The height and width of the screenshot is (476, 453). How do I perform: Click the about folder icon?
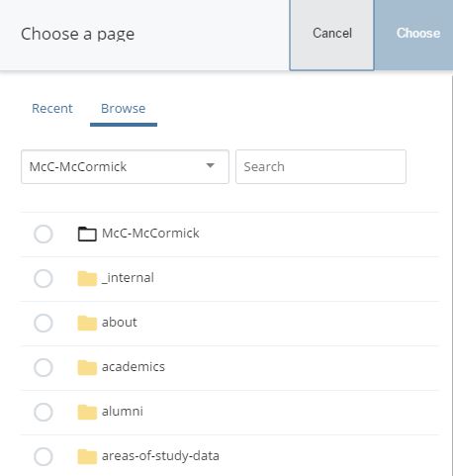point(87,323)
